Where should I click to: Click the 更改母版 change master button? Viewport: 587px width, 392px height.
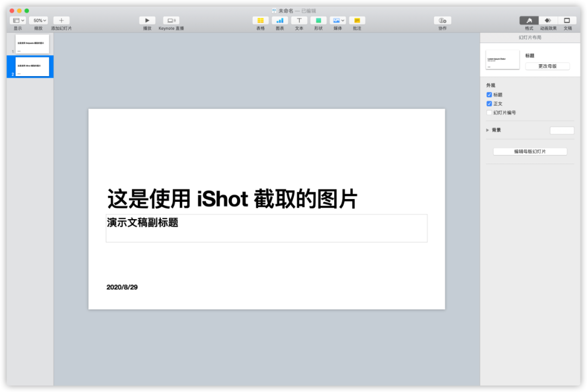547,66
